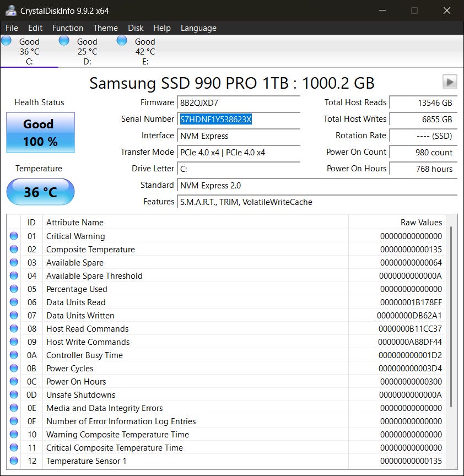Click status orb for Host Write Commands row

pos(14,342)
